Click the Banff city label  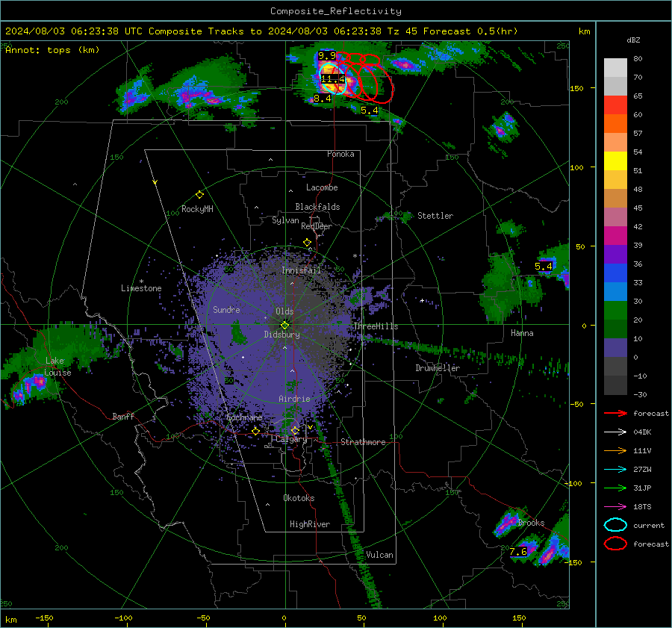tap(123, 417)
